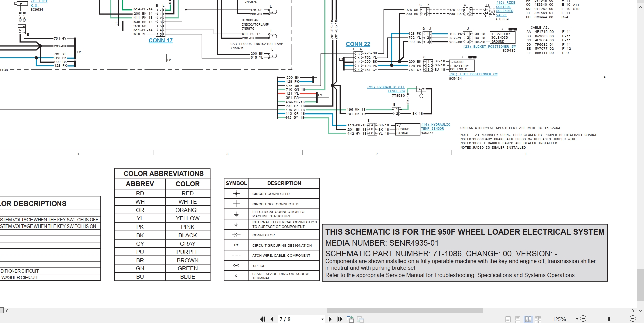This screenshot has width=644, height=323.
Task: Go to the first page
Action: click(x=262, y=319)
